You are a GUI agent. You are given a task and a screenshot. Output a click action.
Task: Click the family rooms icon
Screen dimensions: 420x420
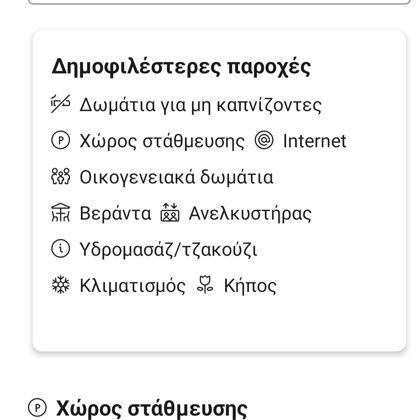[60, 176]
